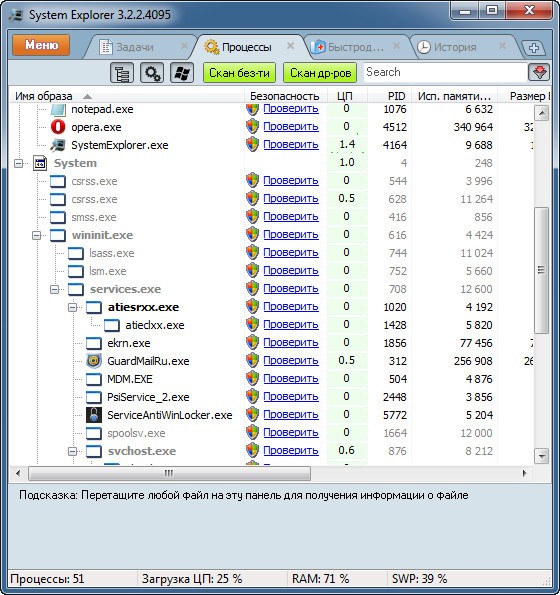Click the Процессы: 51 status entry
The height and width of the screenshot is (595, 560).
click(x=47, y=579)
